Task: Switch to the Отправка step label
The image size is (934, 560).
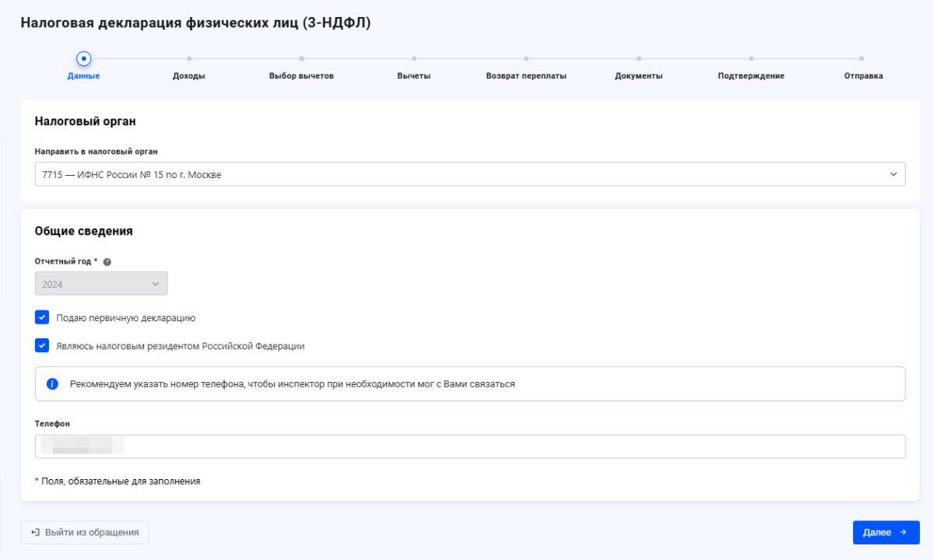Action: point(863,76)
